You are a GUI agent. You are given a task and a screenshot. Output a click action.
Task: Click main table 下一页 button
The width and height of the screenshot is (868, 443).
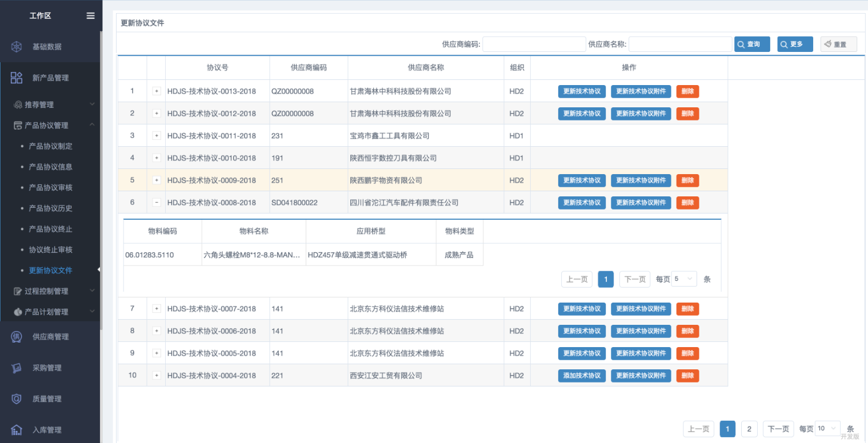point(778,429)
